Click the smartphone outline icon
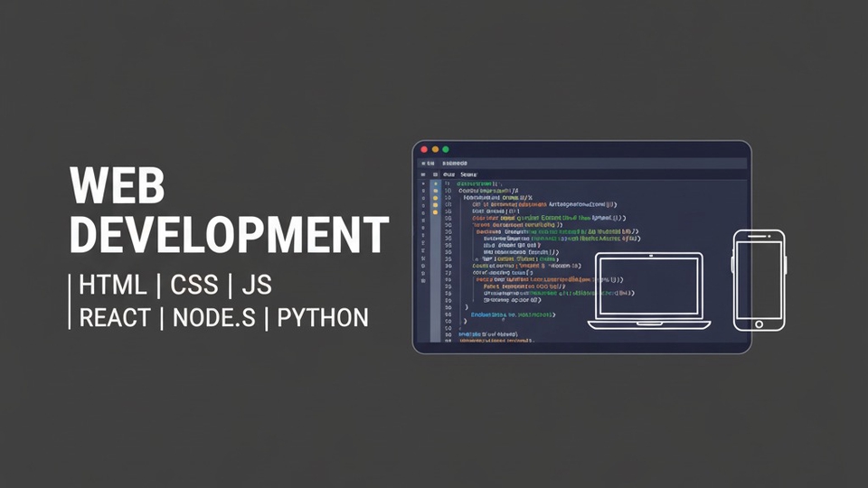Image resolution: width=868 pixels, height=488 pixels. click(x=759, y=279)
